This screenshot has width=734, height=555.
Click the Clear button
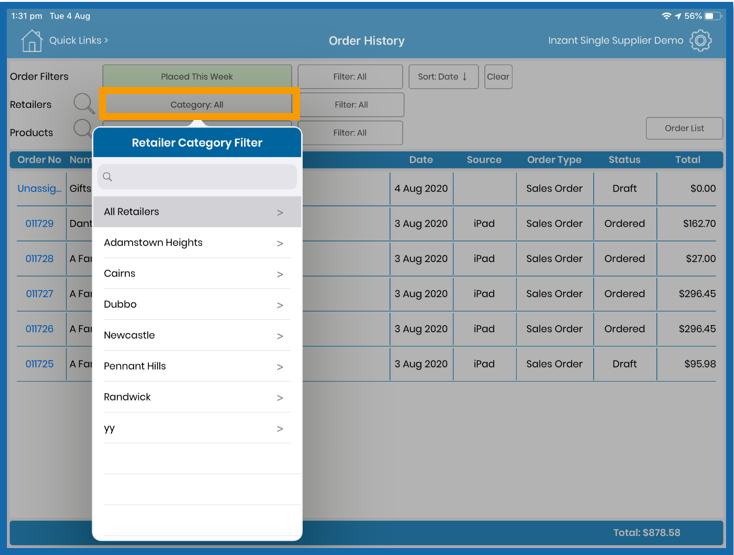[498, 77]
